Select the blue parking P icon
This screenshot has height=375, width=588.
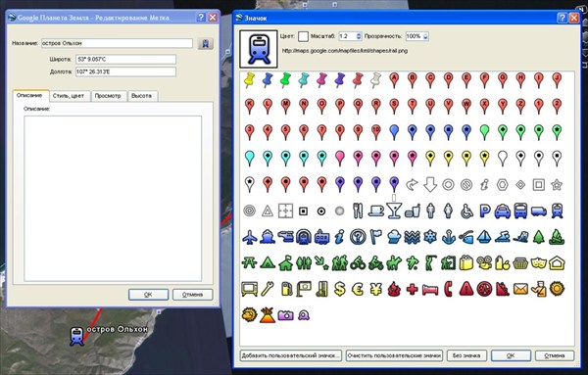coord(484,211)
